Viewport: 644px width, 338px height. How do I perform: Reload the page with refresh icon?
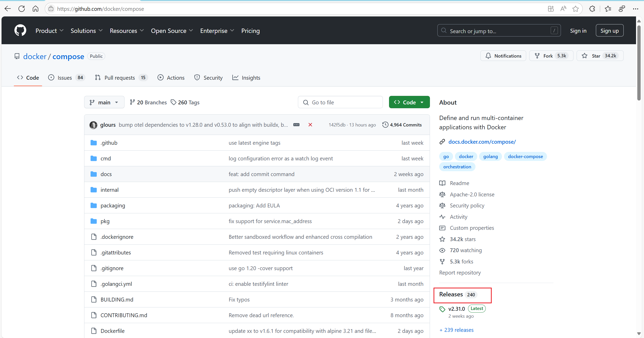coord(22,9)
